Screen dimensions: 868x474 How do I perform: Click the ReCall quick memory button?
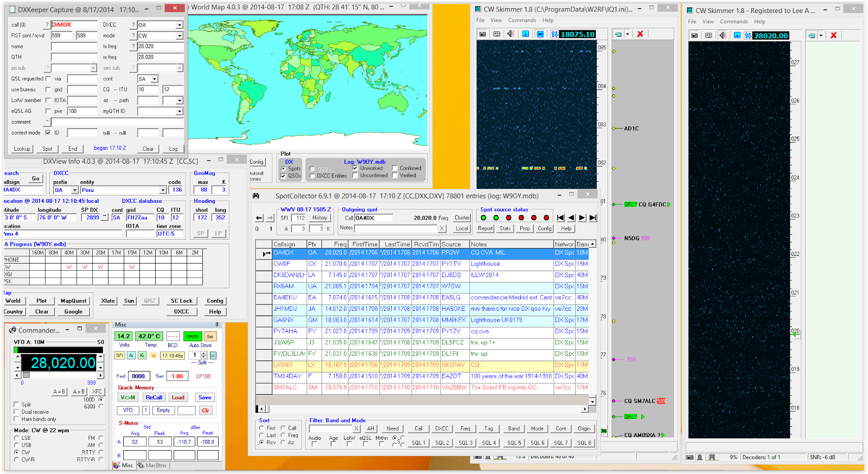pos(154,398)
